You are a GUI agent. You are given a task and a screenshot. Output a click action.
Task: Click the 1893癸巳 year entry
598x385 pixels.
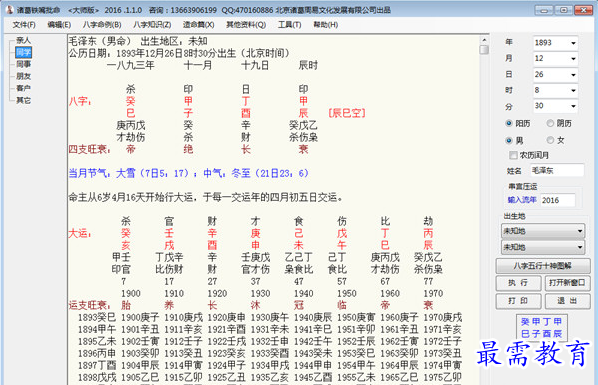[x=97, y=317]
